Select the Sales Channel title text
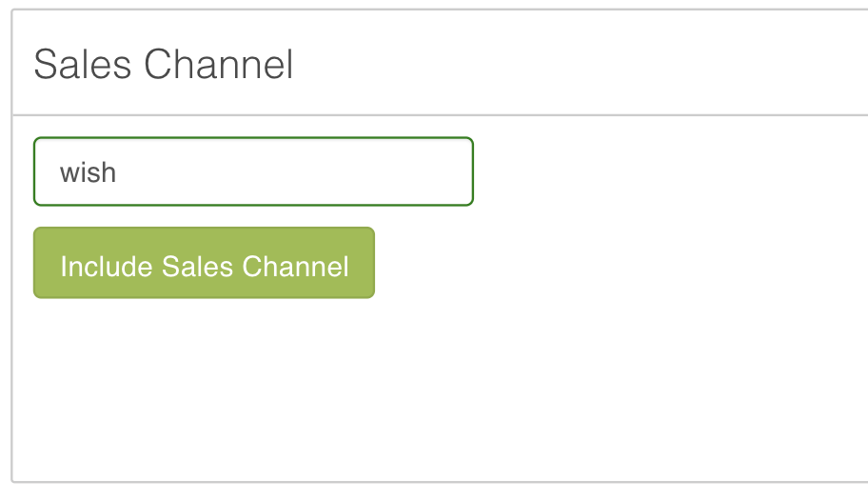Viewport: 868px width, 501px height. (164, 65)
